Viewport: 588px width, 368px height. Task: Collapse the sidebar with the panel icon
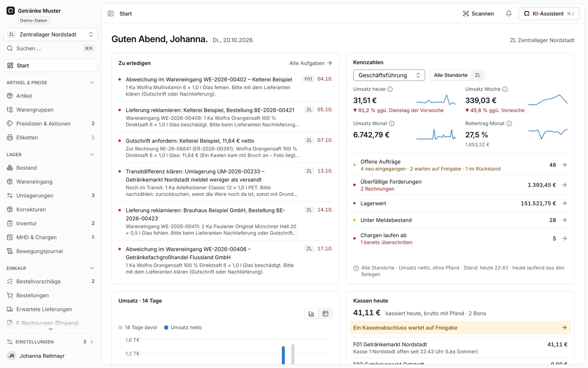click(x=111, y=13)
